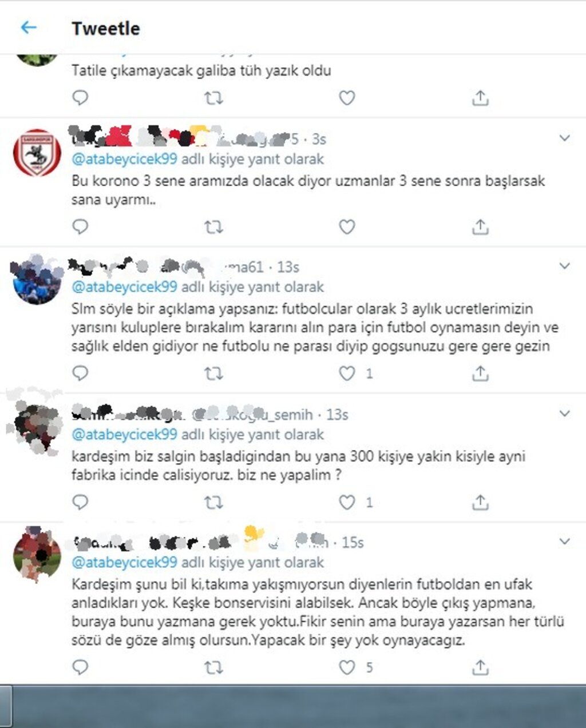Like the 'Slm söyle bir açıklama' tweet
Screen dimensions: 586x728
tap(347, 373)
